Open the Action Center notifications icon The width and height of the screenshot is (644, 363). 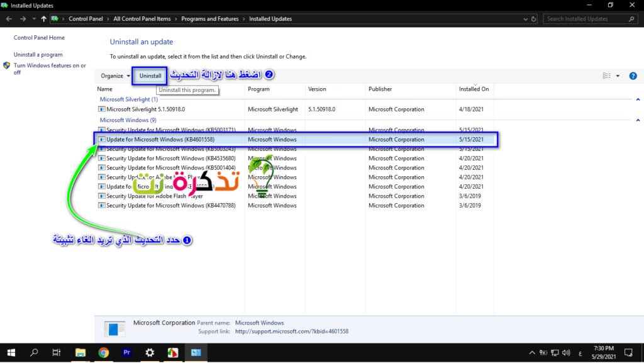click(x=628, y=353)
